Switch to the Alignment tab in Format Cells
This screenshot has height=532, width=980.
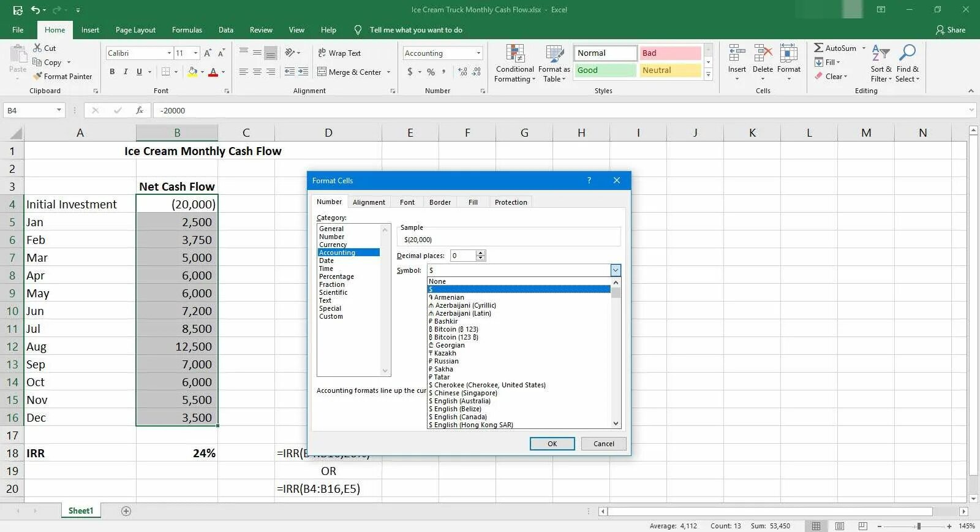point(369,202)
